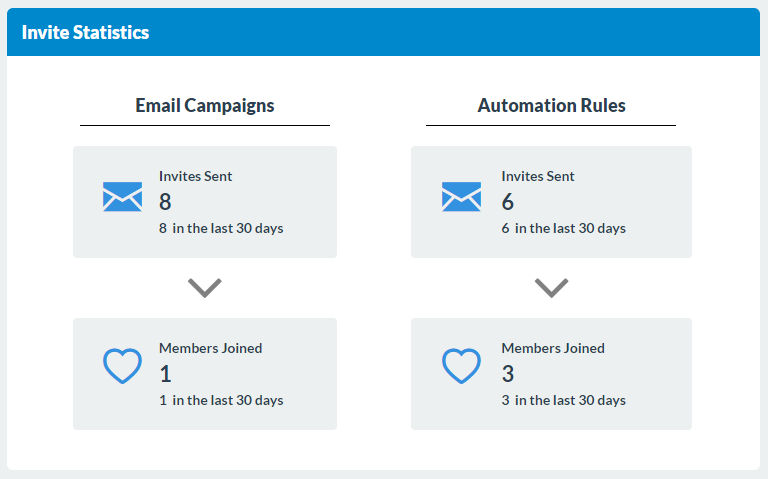Click the Email Campaigns envelope icon
The width and height of the screenshot is (768, 479).
pyautogui.click(x=122, y=197)
